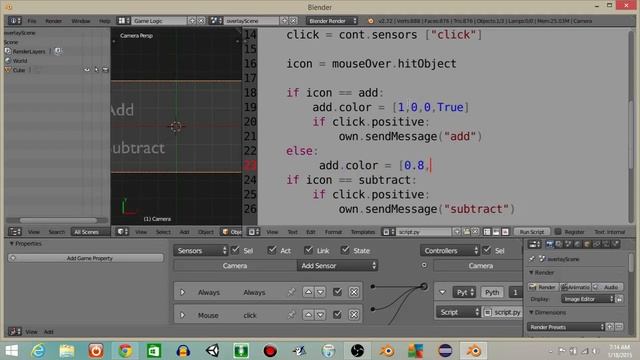
Task: Toggle syntax highlighting icon
Action: [x=505, y=232]
